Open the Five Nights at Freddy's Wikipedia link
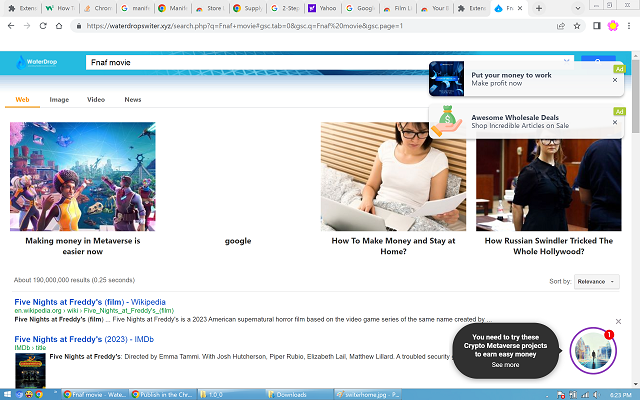 [89, 301]
